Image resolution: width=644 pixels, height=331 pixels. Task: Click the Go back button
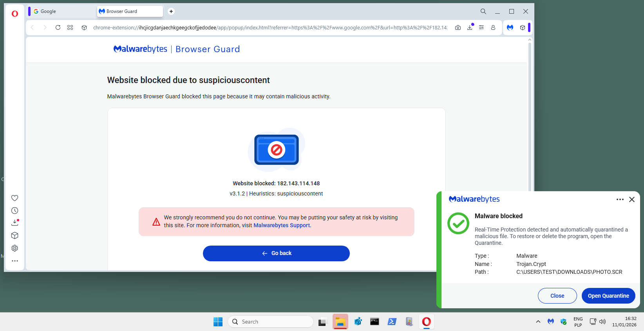[276, 253]
